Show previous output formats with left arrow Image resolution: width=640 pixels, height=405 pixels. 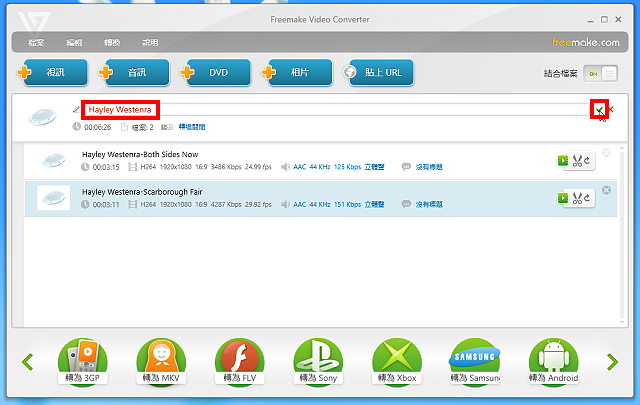(28, 362)
